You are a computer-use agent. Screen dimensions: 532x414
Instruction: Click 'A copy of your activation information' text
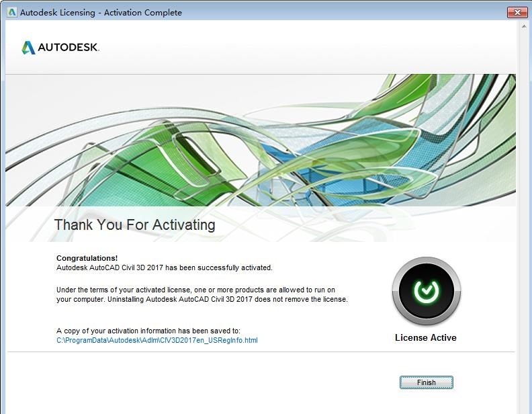[x=148, y=331]
